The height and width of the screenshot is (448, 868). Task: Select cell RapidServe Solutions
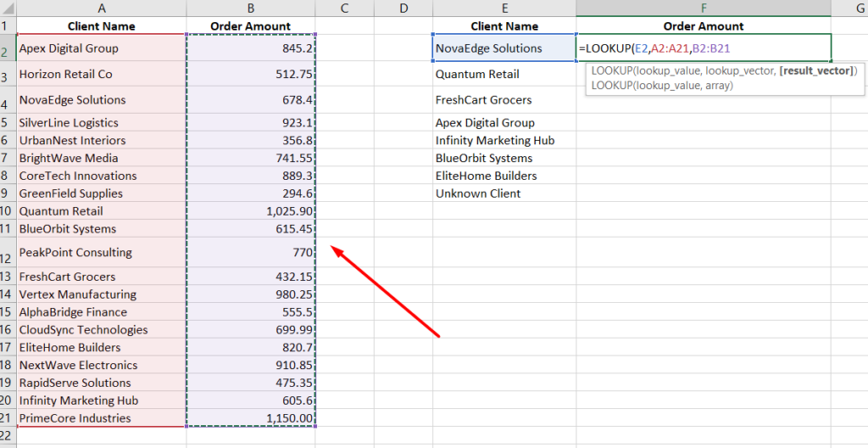point(102,384)
